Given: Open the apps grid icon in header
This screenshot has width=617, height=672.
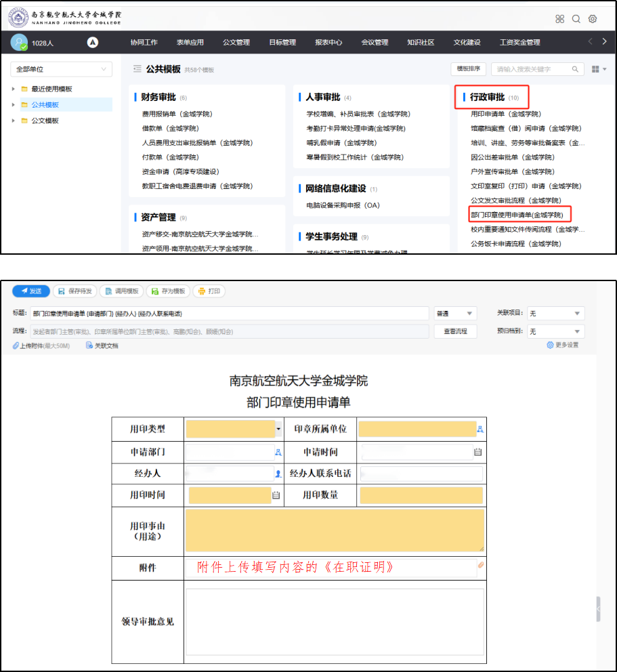Looking at the screenshot, I should point(559,19).
